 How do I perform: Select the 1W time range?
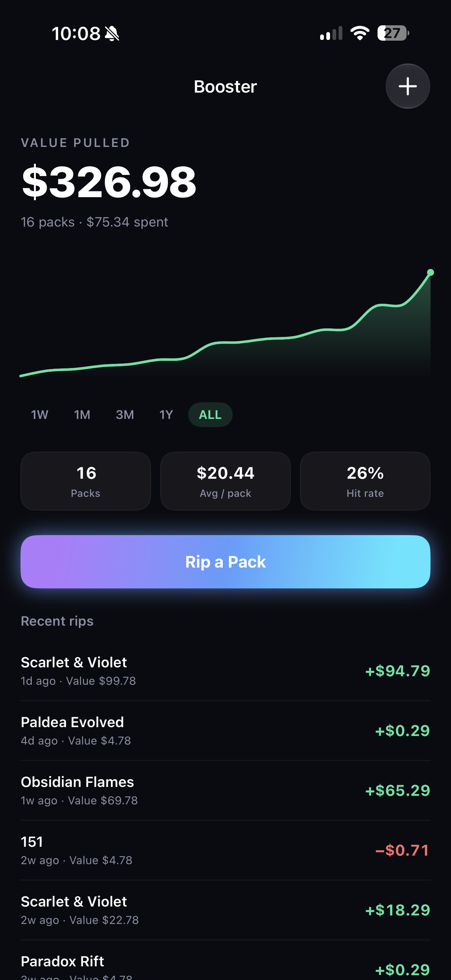tap(40, 415)
